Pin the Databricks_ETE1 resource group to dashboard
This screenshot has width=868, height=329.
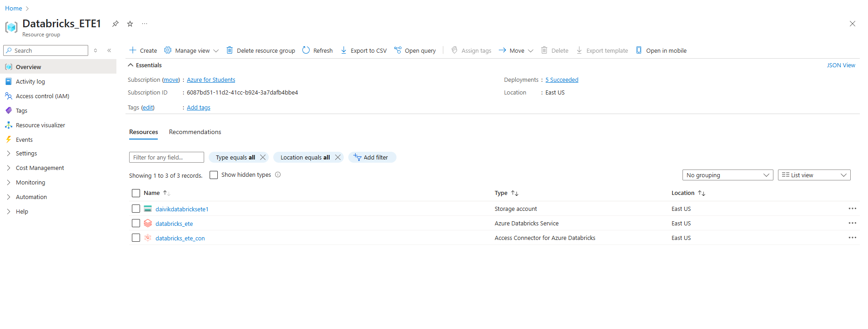[x=115, y=24]
